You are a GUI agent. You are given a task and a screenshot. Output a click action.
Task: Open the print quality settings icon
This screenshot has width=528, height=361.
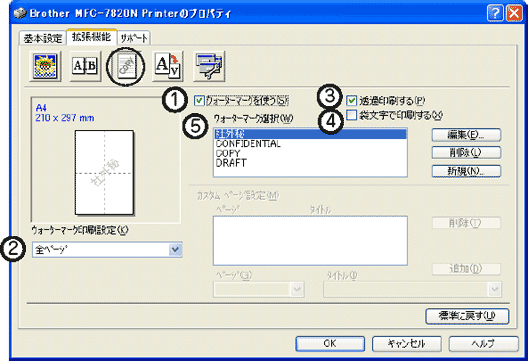pyautogui.click(x=45, y=66)
